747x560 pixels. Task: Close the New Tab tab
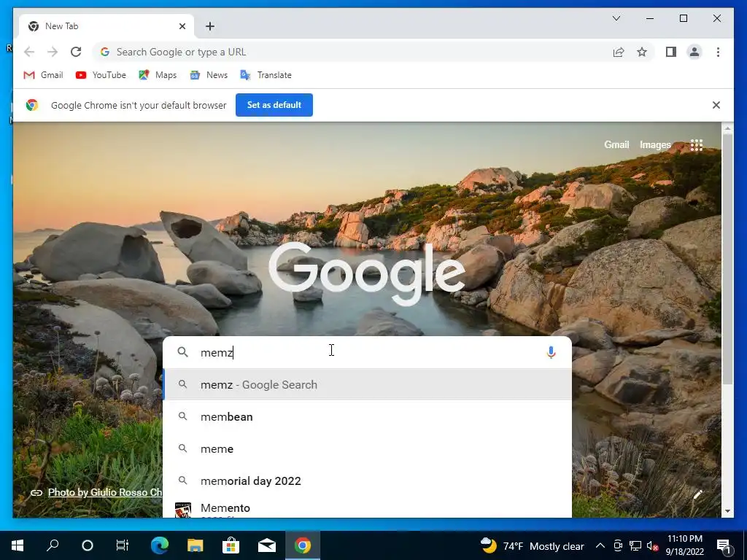(x=182, y=26)
